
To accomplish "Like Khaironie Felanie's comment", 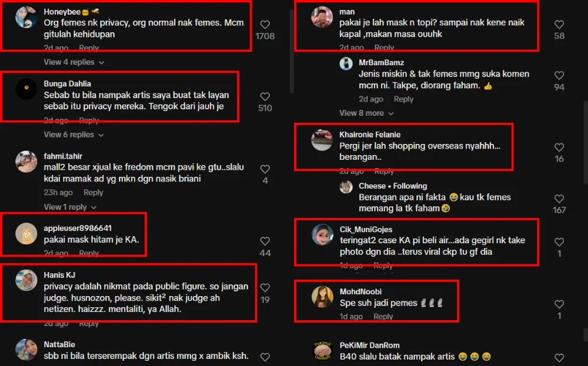I will click(559, 147).
